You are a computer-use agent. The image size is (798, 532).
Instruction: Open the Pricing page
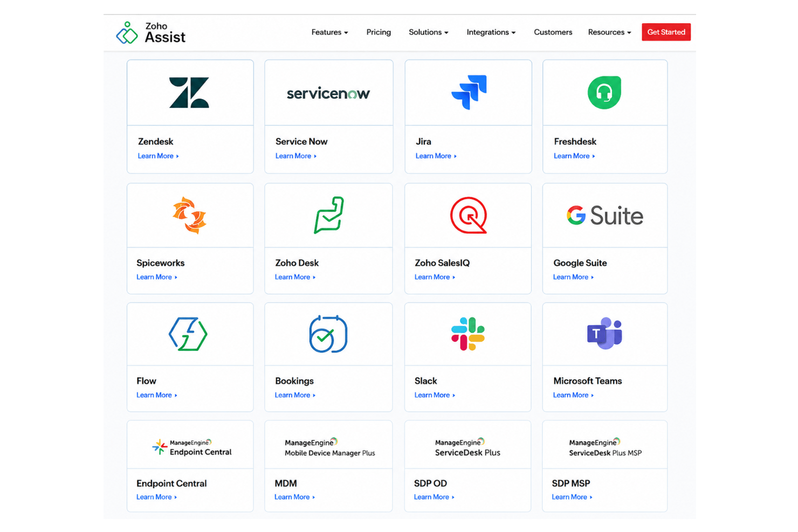(x=379, y=32)
